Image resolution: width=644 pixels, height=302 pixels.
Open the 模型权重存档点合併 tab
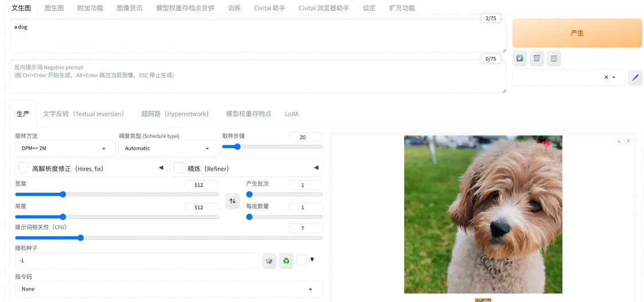(185, 8)
